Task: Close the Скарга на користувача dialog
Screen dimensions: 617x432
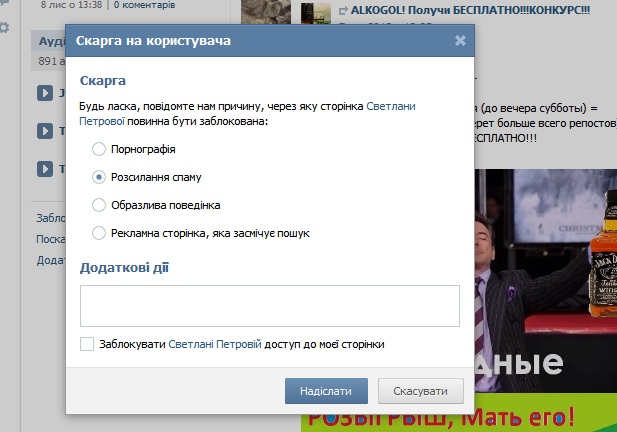Action: click(460, 41)
